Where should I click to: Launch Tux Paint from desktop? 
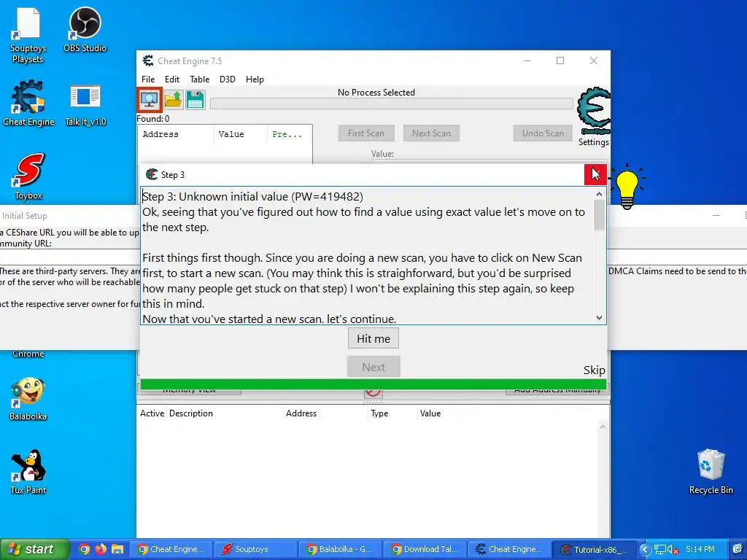click(x=28, y=472)
